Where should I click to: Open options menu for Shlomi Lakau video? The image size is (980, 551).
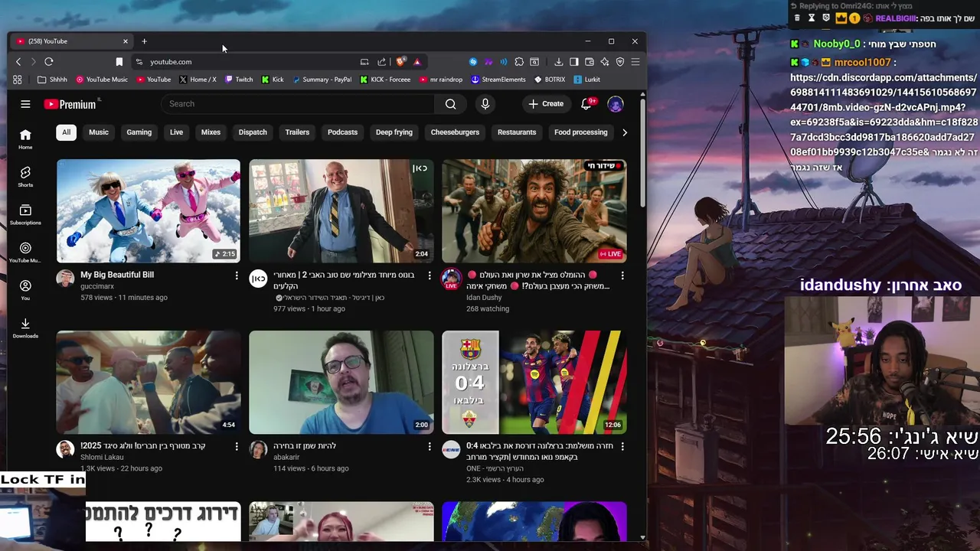coord(236,446)
